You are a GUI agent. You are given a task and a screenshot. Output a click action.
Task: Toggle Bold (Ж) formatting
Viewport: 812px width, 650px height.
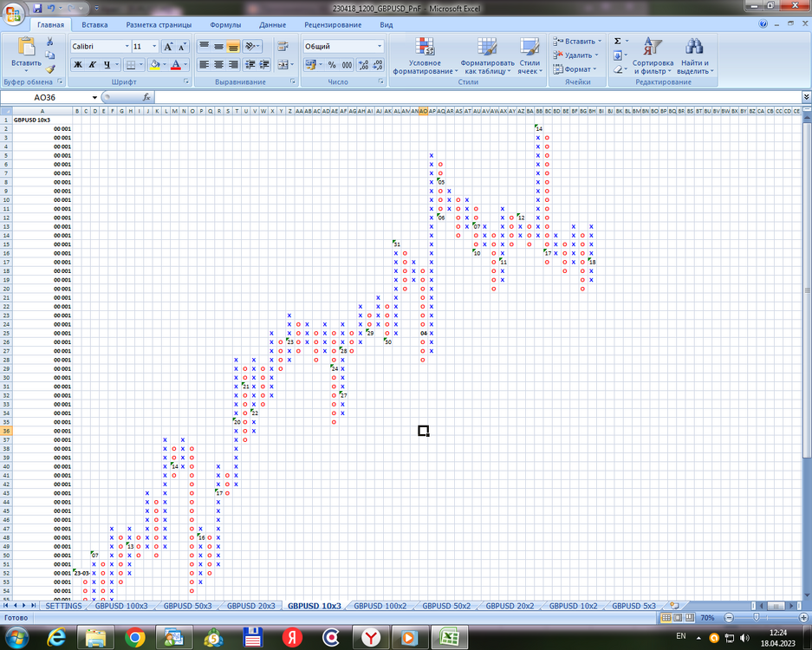[x=78, y=65]
